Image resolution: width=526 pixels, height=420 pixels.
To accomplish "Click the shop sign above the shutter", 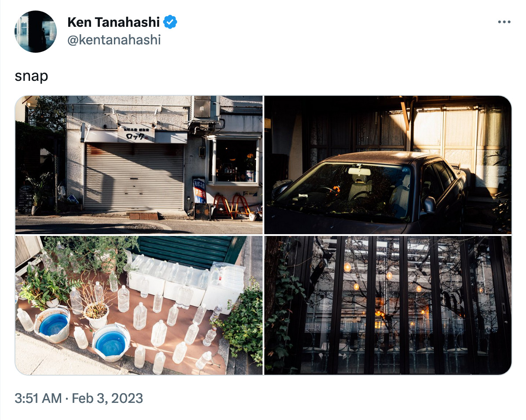I will click(x=136, y=134).
